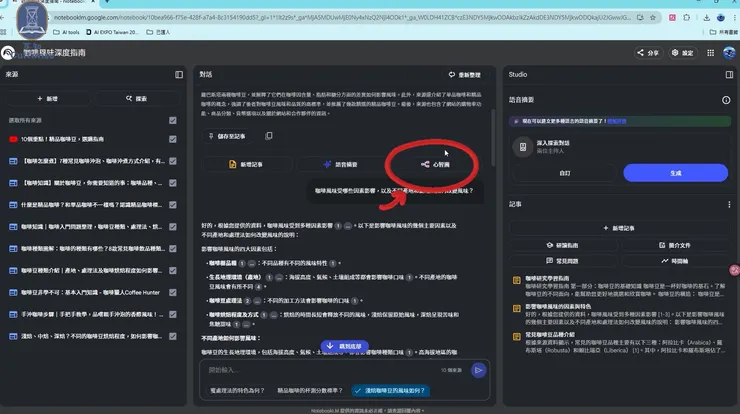Collapse the 來源 sources panel

[179, 75]
